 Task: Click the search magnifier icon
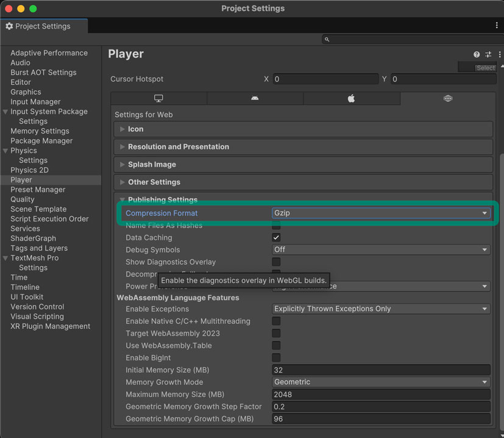pos(327,39)
